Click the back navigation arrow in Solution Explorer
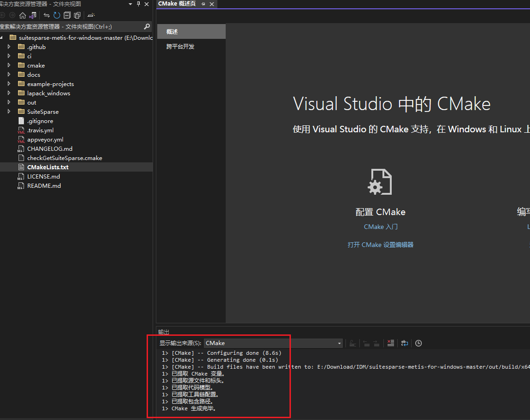 2,15
